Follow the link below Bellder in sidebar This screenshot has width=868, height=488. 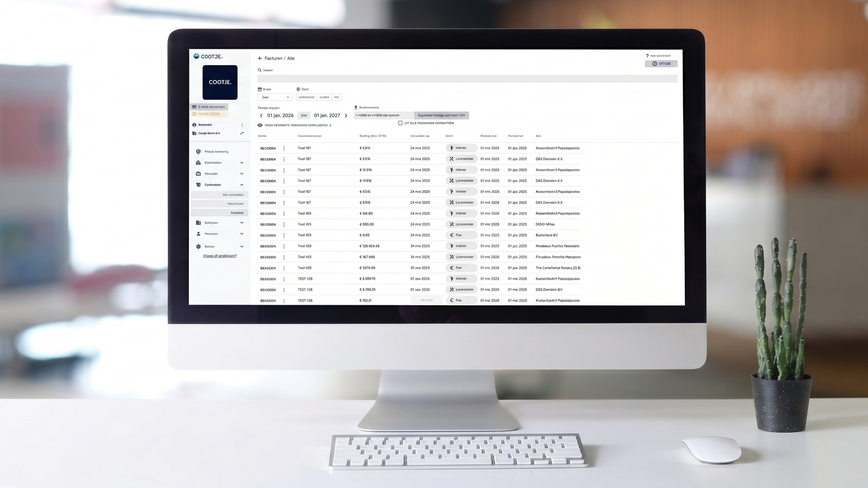(x=220, y=256)
